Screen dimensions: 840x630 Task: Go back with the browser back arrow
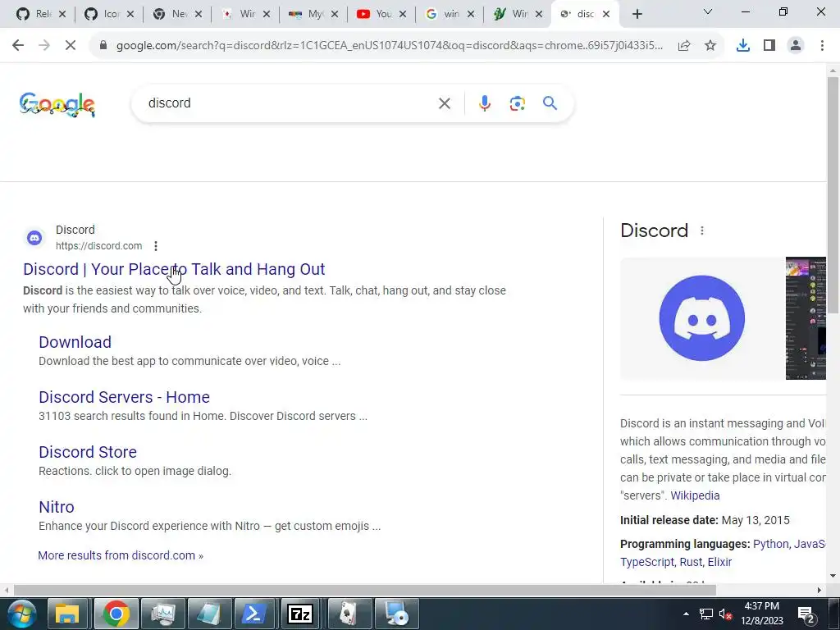coord(18,46)
